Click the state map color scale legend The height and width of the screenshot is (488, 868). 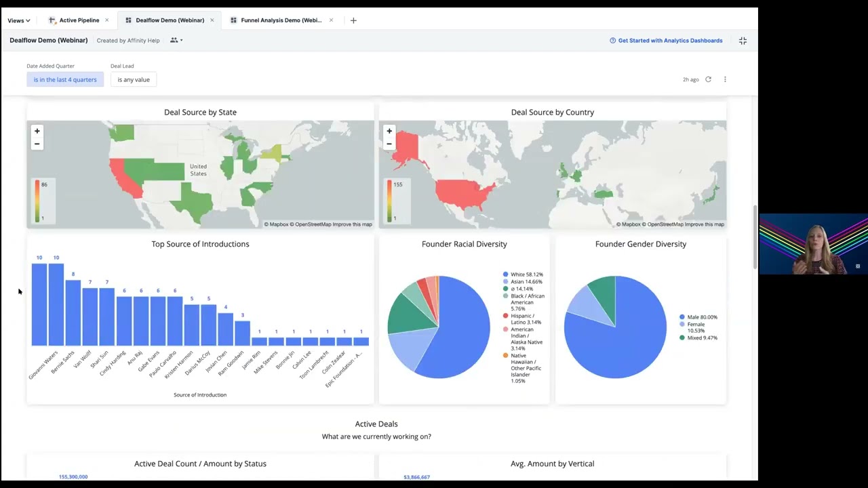point(44,201)
